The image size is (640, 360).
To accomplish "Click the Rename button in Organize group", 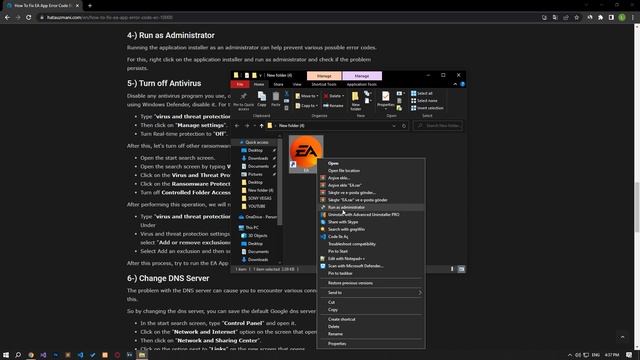I will click(333, 106).
